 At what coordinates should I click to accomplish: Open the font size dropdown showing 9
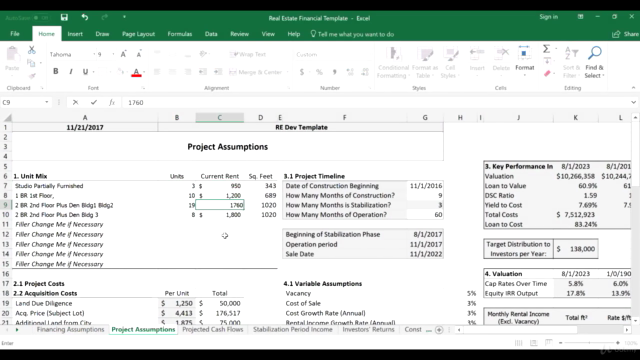click(x=113, y=54)
